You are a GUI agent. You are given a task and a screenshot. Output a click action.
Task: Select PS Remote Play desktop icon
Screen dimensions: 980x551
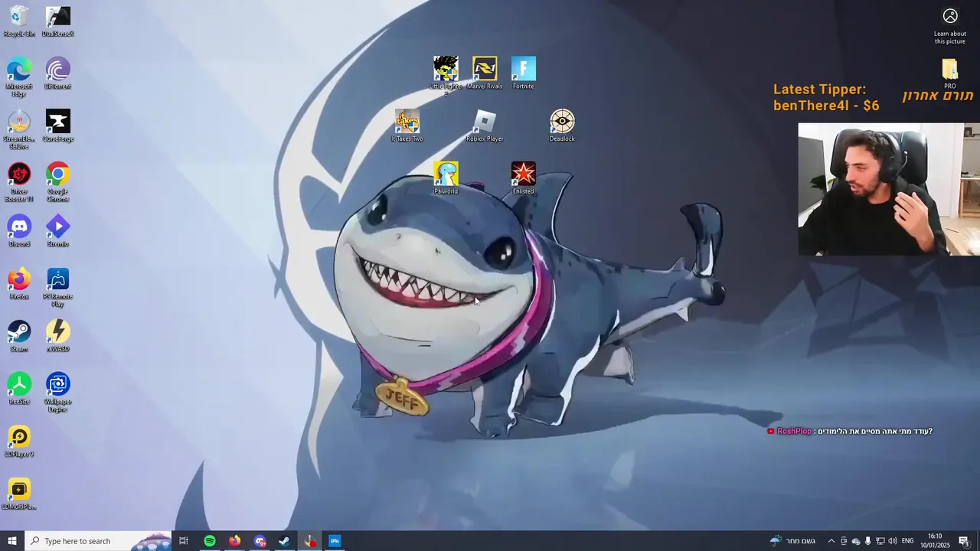tap(58, 288)
